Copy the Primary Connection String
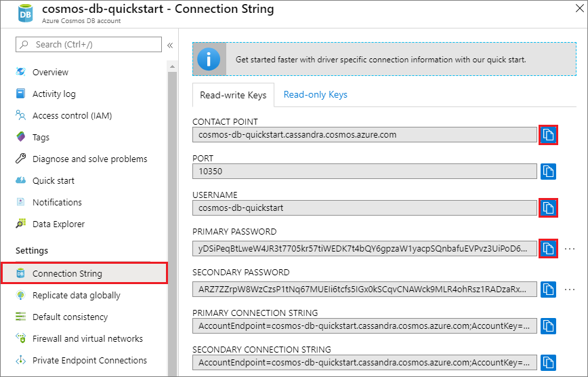This screenshot has height=377, width=588. [x=548, y=326]
